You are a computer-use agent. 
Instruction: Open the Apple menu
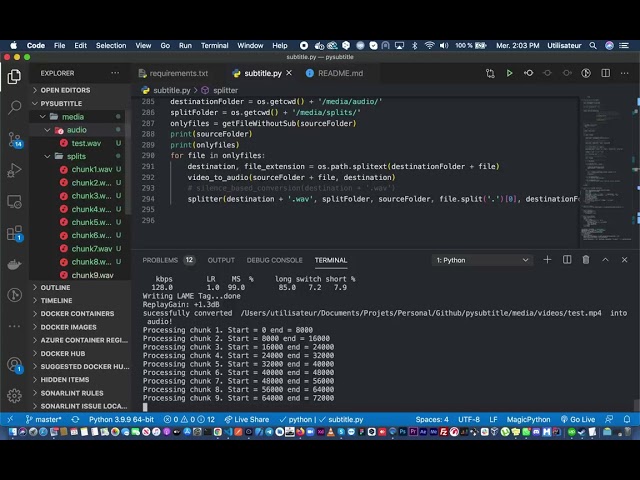click(x=13, y=45)
